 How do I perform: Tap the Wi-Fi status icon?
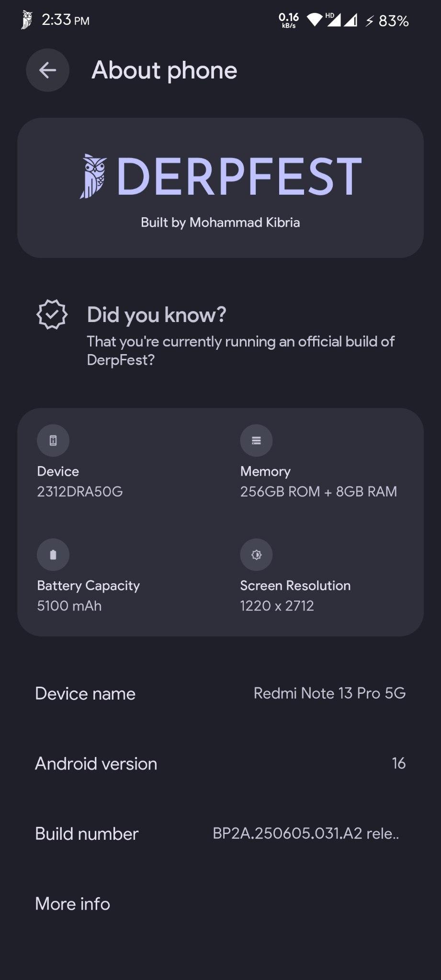point(314,20)
